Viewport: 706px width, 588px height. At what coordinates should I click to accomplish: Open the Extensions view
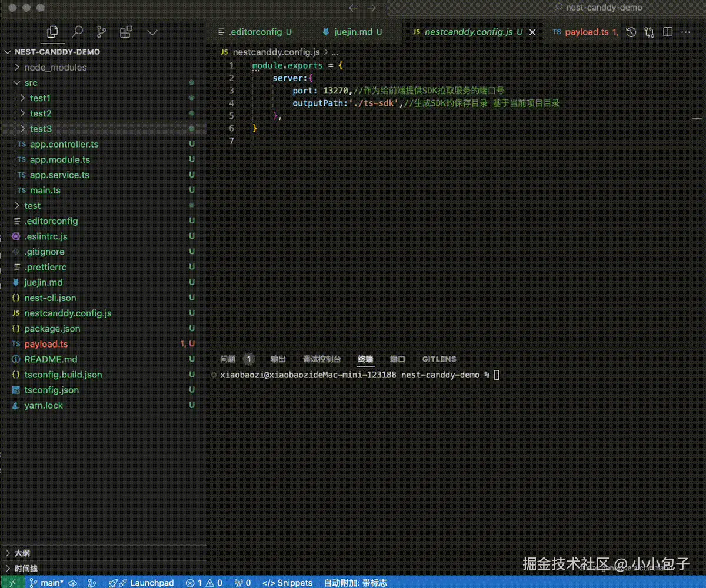tap(126, 32)
